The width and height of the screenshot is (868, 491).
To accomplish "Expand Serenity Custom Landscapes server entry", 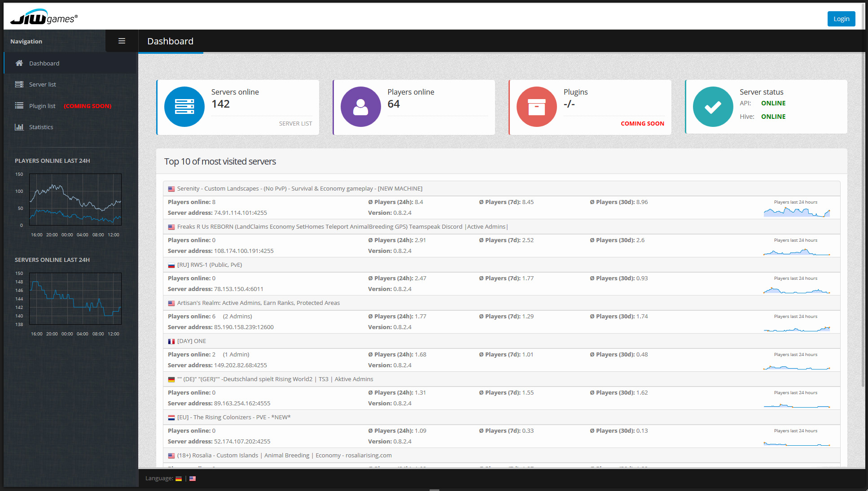I will [x=299, y=189].
